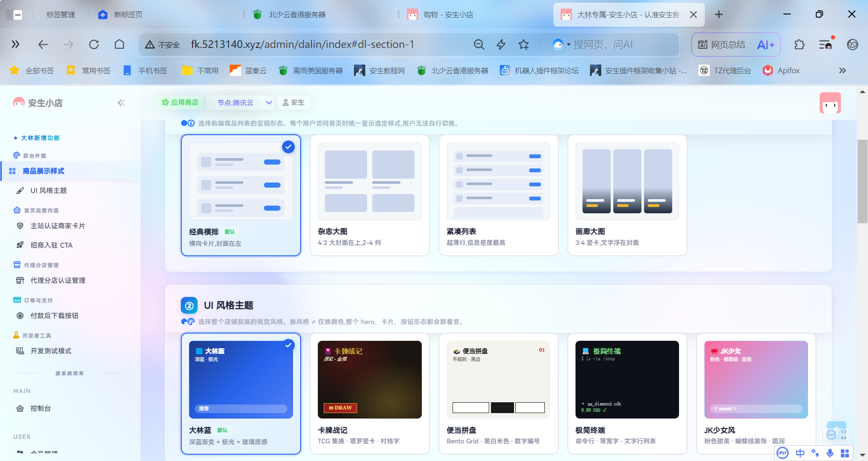Select the 杂志大图 layout card

click(370, 195)
